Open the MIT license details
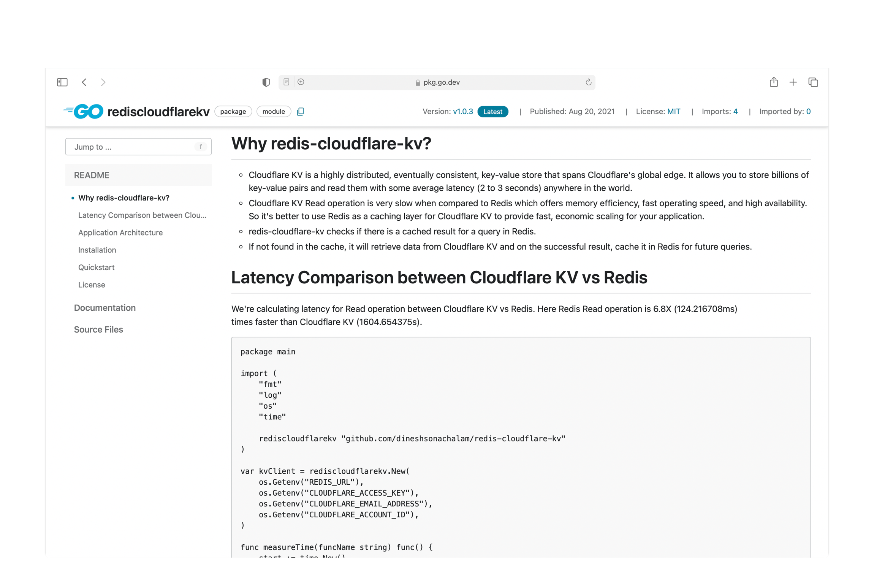 [673, 111]
